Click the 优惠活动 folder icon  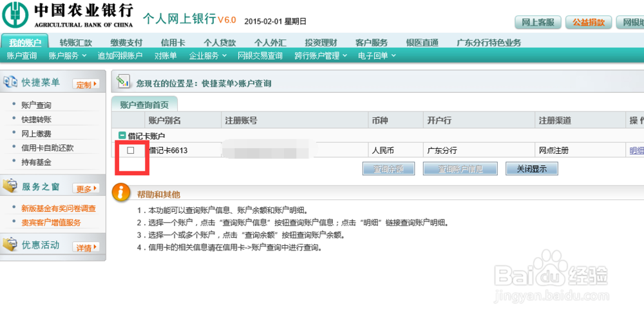point(10,245)
